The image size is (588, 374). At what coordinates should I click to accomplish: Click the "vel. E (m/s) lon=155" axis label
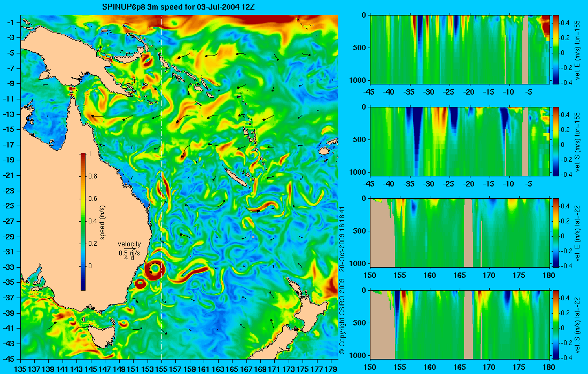click(x=577, y=50)
